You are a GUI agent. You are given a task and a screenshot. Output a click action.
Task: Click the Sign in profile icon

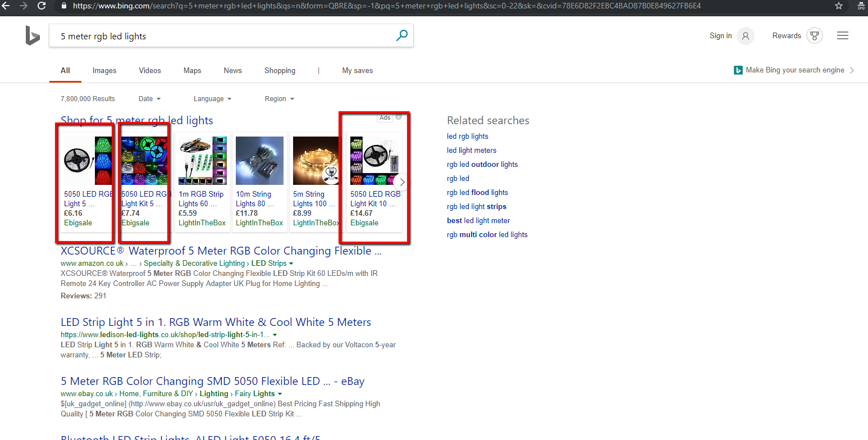point(745,36)
